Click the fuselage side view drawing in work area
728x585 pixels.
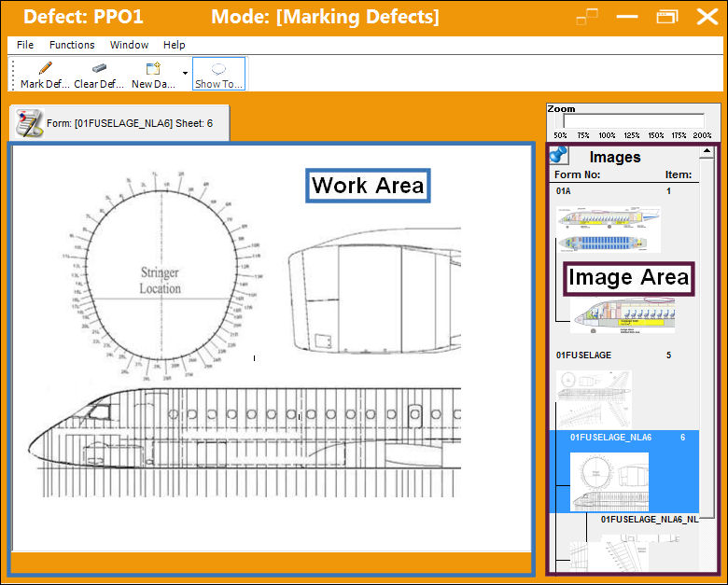coord(245,441)
